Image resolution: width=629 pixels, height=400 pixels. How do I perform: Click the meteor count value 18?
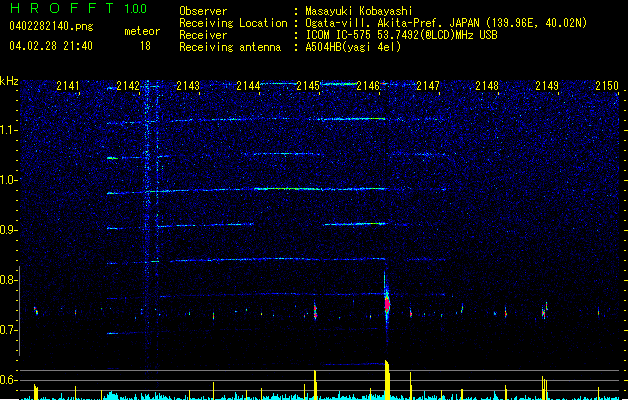pyautogui.click(x=145, y=46)
